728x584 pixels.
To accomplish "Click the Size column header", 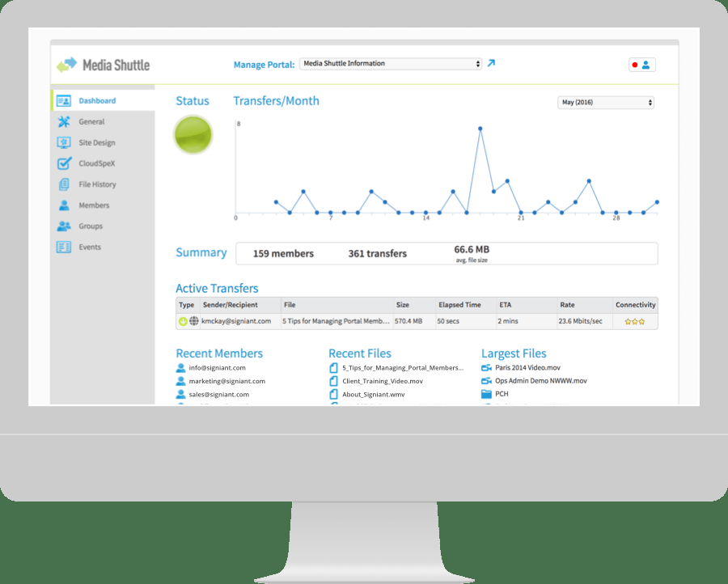I will 403,305.
